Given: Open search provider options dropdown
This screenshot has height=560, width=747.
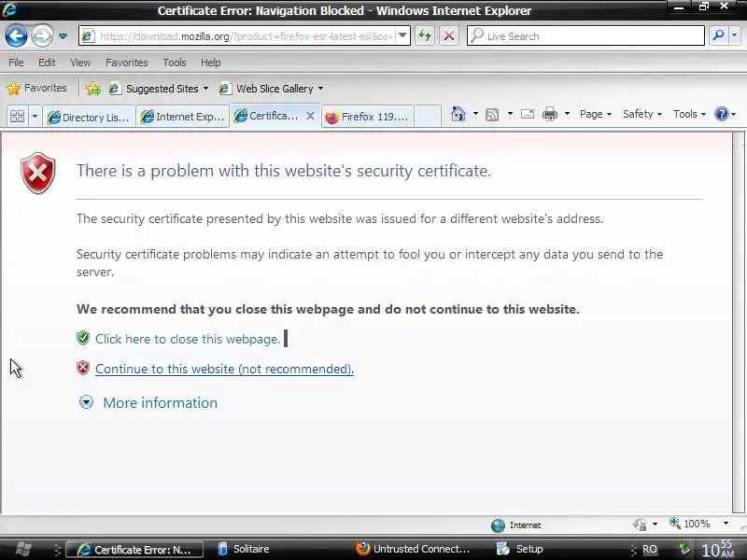Looking at the screenshot, I should (735, 35).
